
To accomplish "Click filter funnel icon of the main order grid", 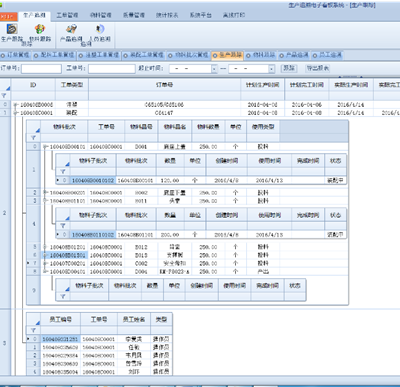I will coord(4,96).
